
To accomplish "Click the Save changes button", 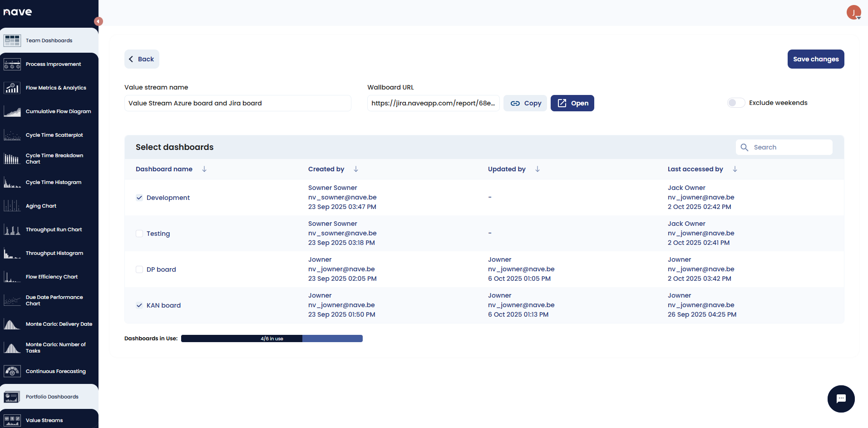I will [x=815, y=59].
